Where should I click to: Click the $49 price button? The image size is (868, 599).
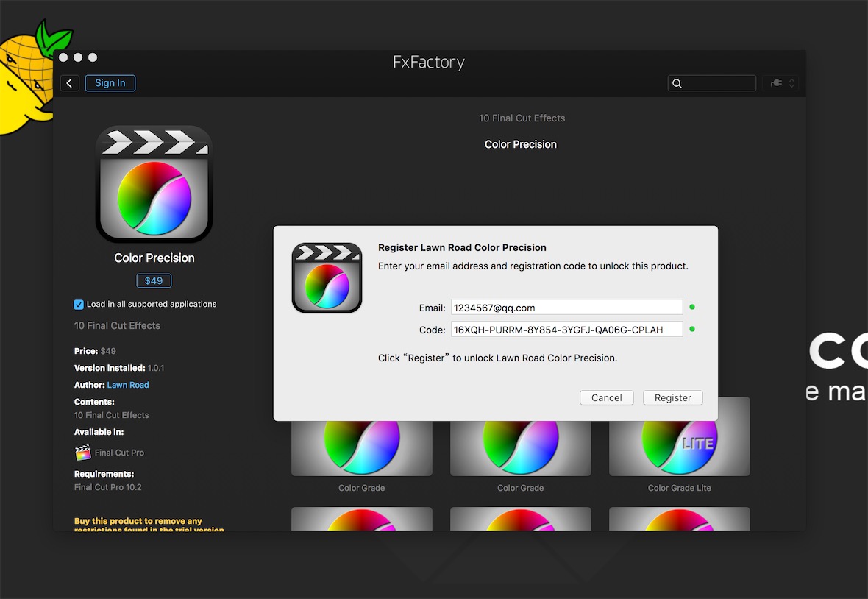click(x=154, y=280)
